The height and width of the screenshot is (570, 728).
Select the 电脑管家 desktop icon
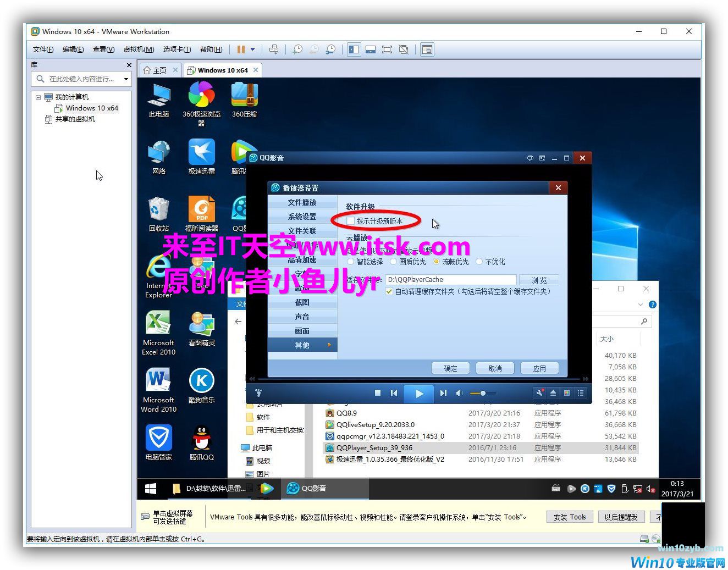[x=159, y=443]
